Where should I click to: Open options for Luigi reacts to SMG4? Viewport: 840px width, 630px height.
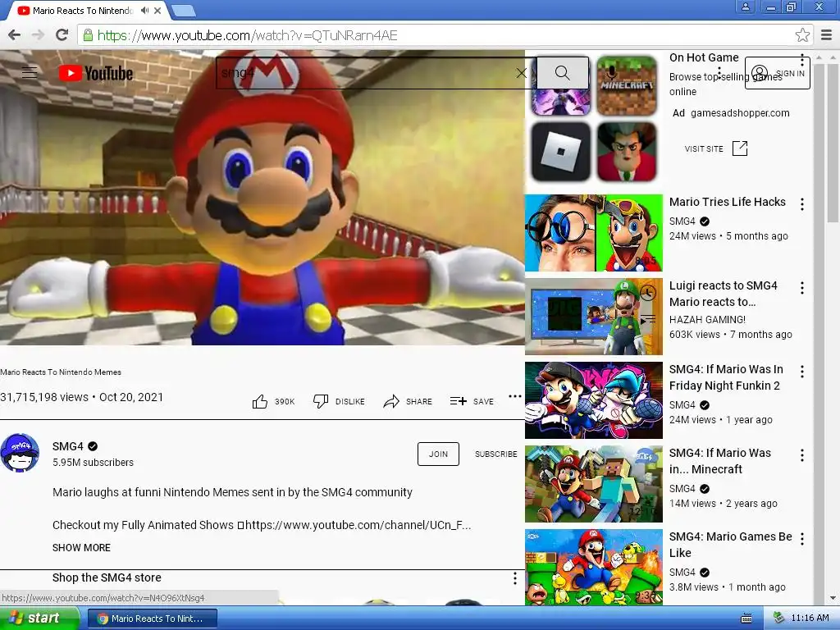(802, 288)
